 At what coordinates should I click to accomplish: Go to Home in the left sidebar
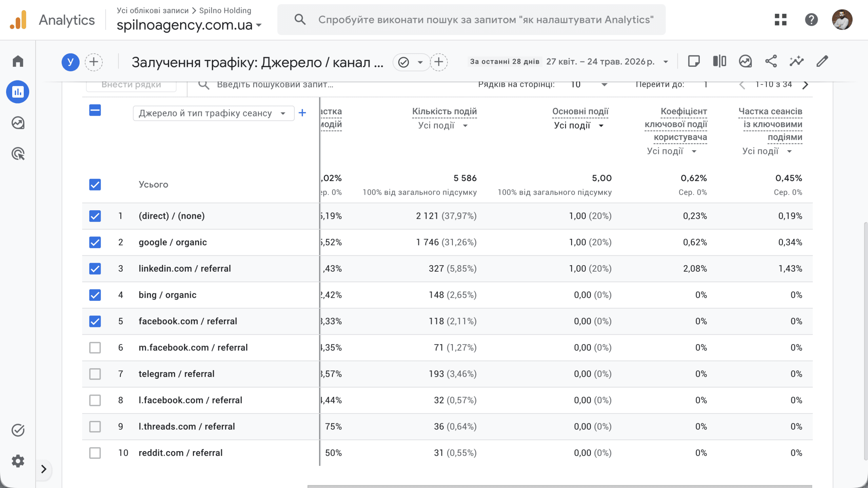(18, 61)
